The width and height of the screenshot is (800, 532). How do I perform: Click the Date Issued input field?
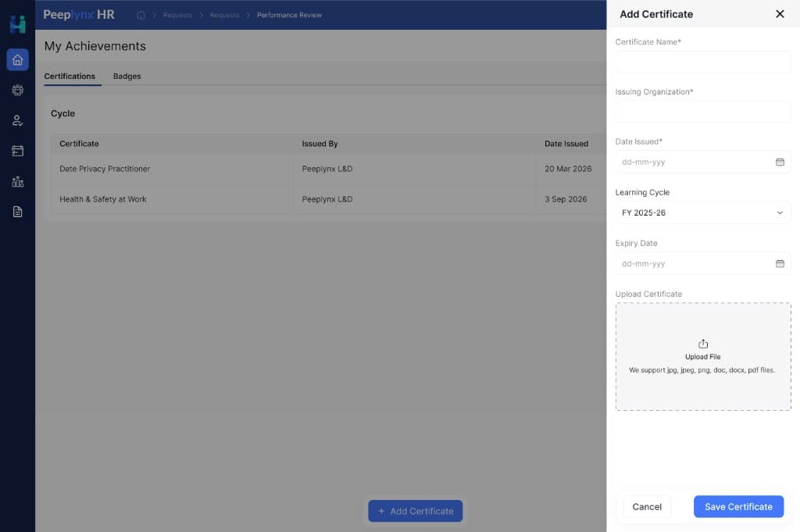tap(702, 162)
